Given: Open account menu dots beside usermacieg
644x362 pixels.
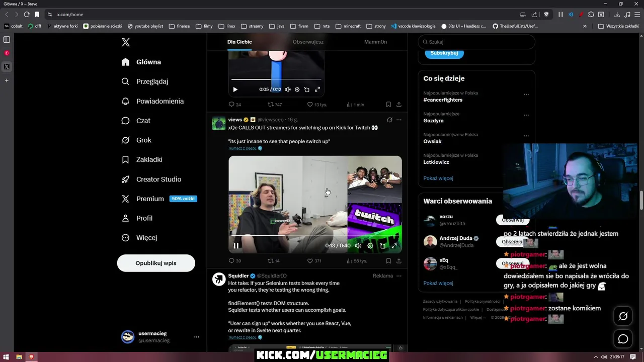Looking at the screenshot, I should pos(197,337).
